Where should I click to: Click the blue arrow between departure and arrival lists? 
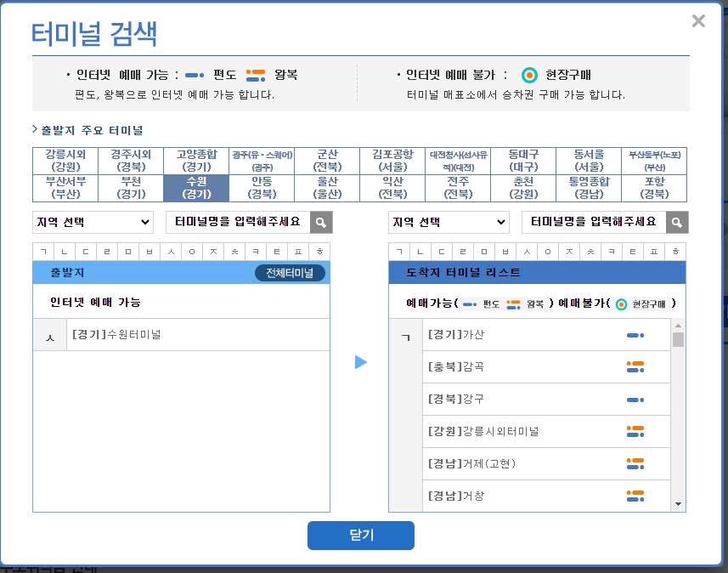[x=361, y=360]
